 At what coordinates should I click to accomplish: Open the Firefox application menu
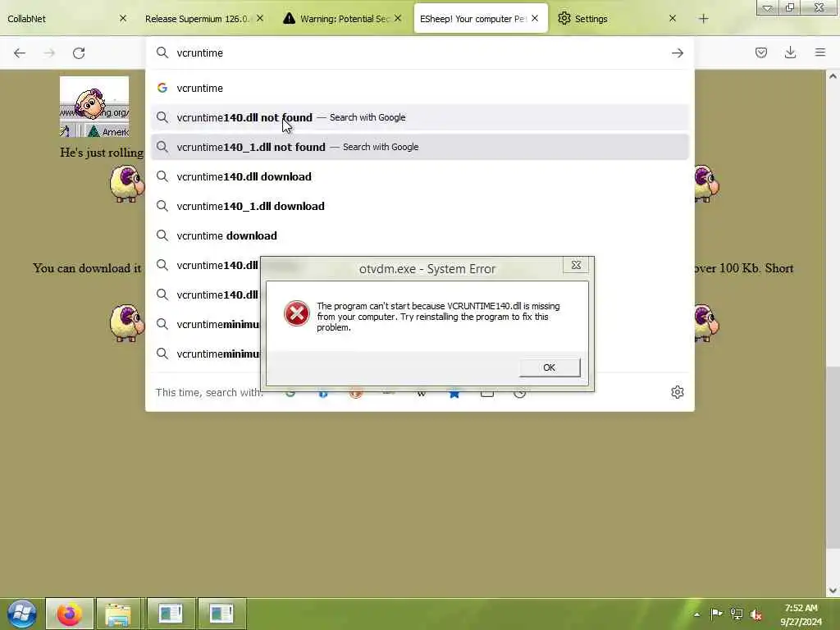pos(819,52)
